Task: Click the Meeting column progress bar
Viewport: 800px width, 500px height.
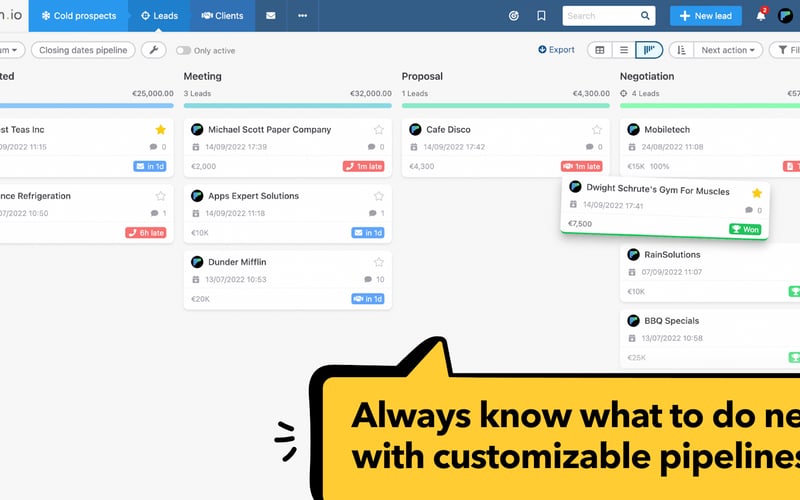Action: point(288,106)
